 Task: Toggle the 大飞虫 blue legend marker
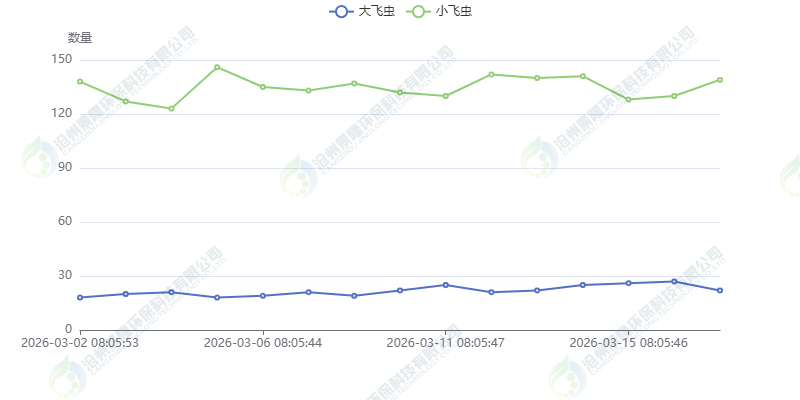pyautogui.click(x=340, y=12)
